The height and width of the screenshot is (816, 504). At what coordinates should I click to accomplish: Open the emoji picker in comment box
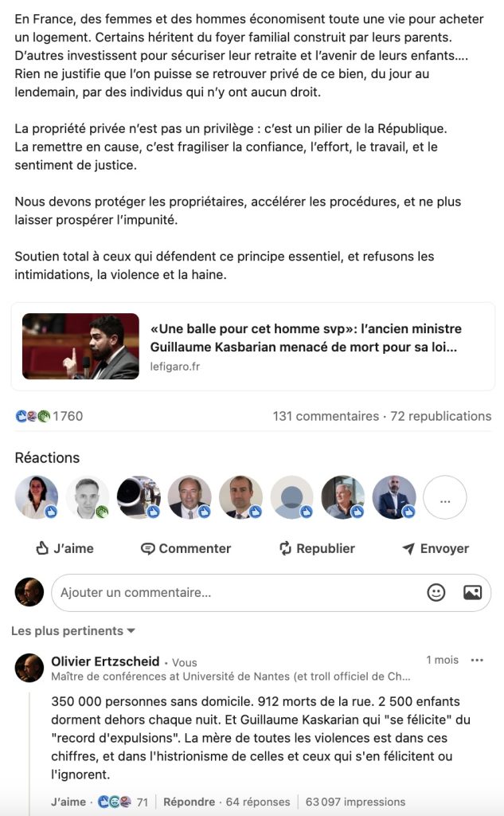(x=436, y=592)
